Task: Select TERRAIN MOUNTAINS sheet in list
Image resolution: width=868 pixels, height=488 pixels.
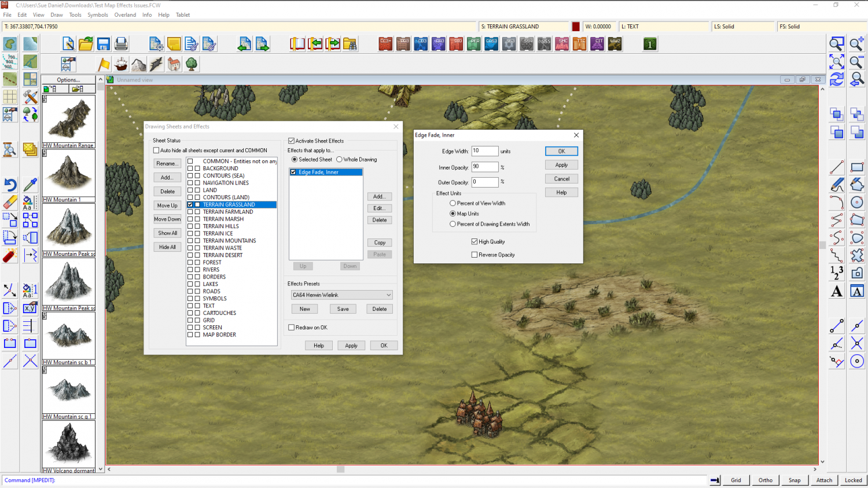Action: [x=230, y=241]
